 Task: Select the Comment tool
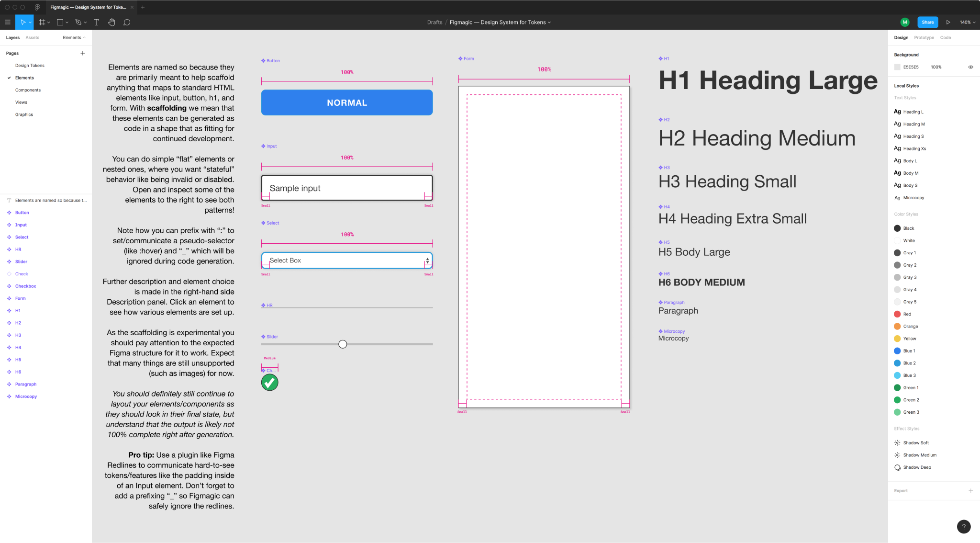[127, 23]
